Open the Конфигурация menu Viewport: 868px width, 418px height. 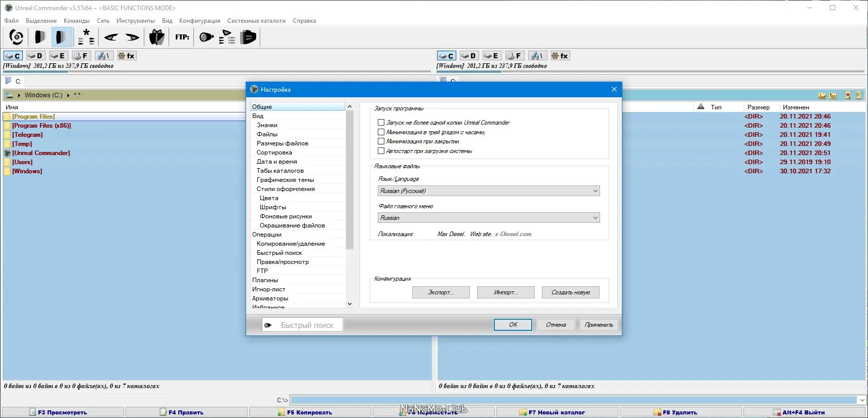[x=200, y=21]
